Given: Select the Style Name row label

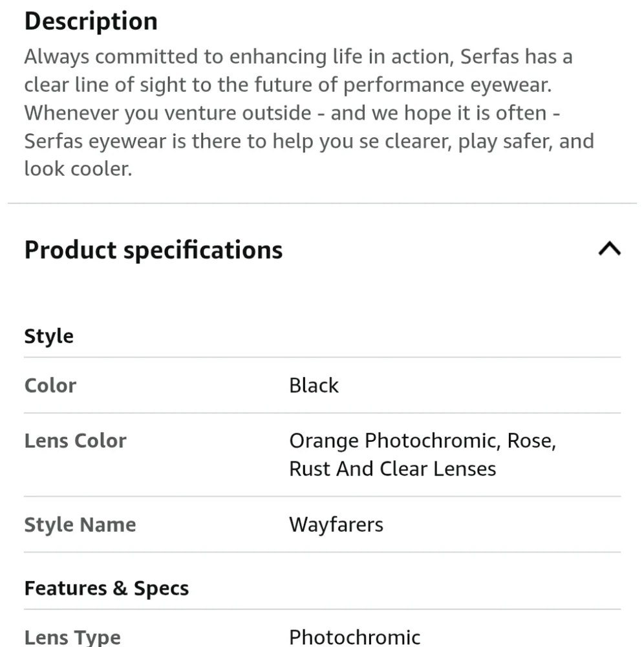Looking at the screenshot, I should click(x=80, y=525).
